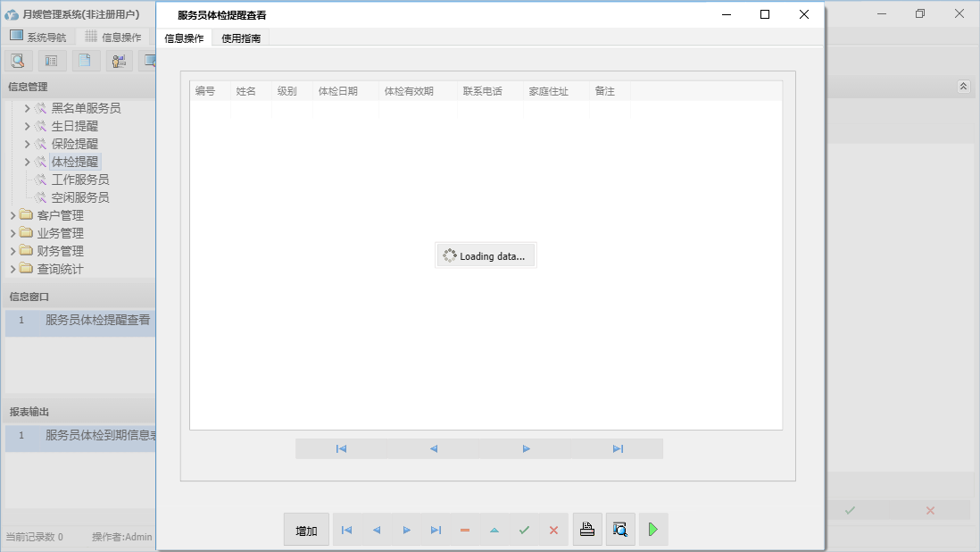Viewport: 980px width, 552px height.
Task: Open print preview from the bottom toolbar
Action: 620,530
